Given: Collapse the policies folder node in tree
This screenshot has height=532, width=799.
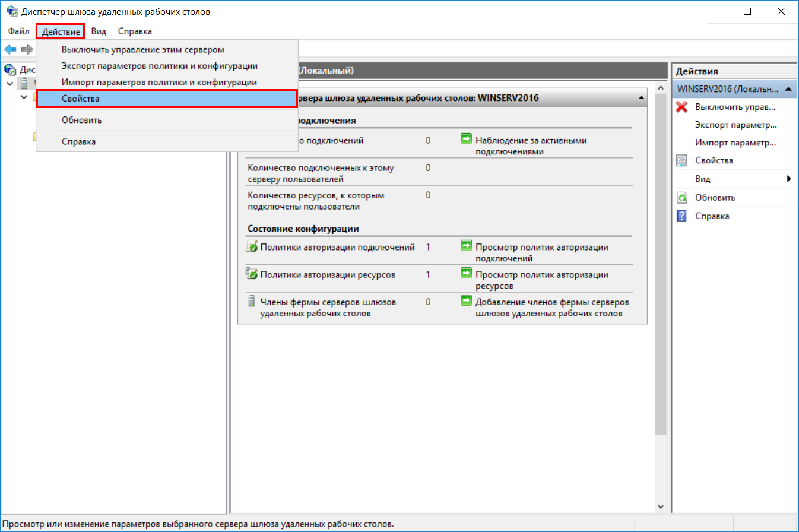Looking at the screenshot, I should click(24, 97).
